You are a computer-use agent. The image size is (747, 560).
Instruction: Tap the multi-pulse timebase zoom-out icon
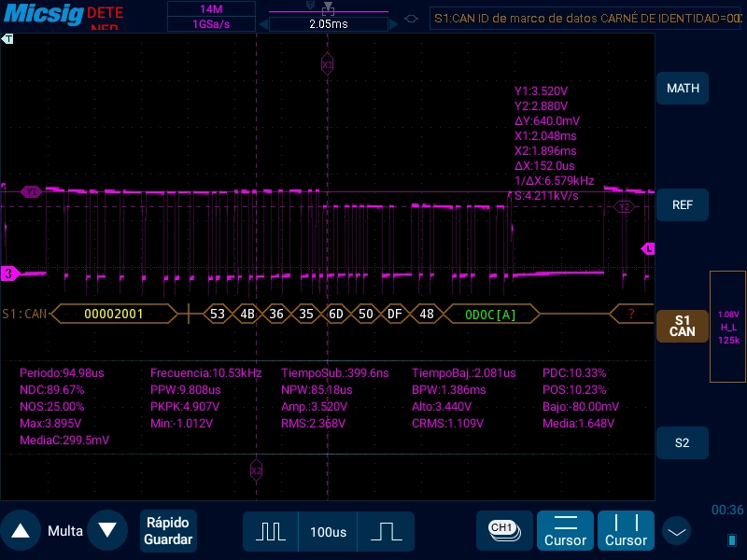point(271,531)
